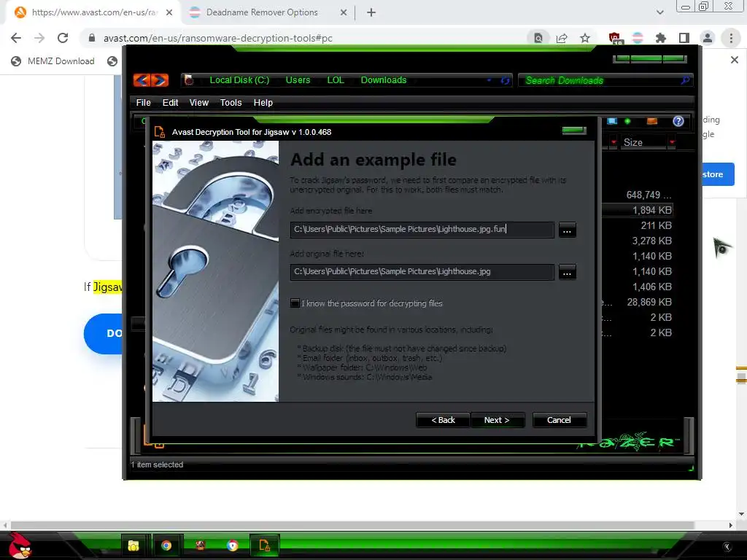Click MEMZ Download bookmark

tap(53, 61)
